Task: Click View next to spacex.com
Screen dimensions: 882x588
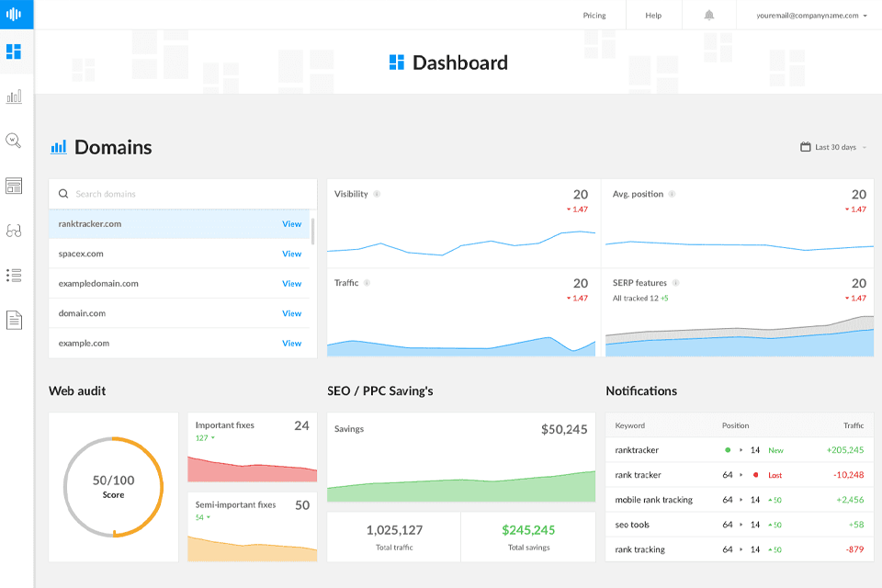Action: [x=292, y=254]
